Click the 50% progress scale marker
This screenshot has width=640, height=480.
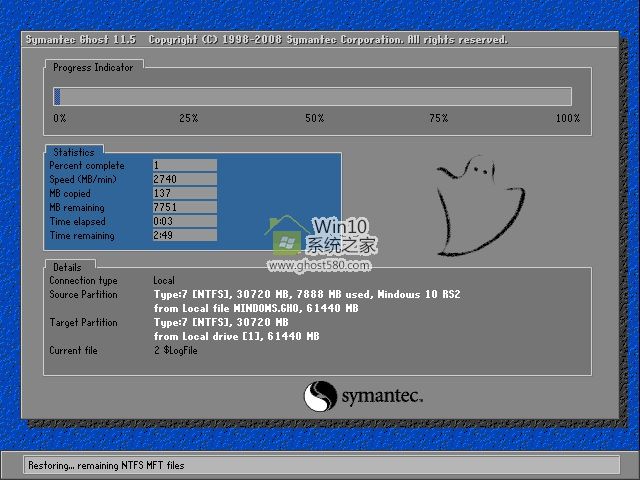(315, 118)
